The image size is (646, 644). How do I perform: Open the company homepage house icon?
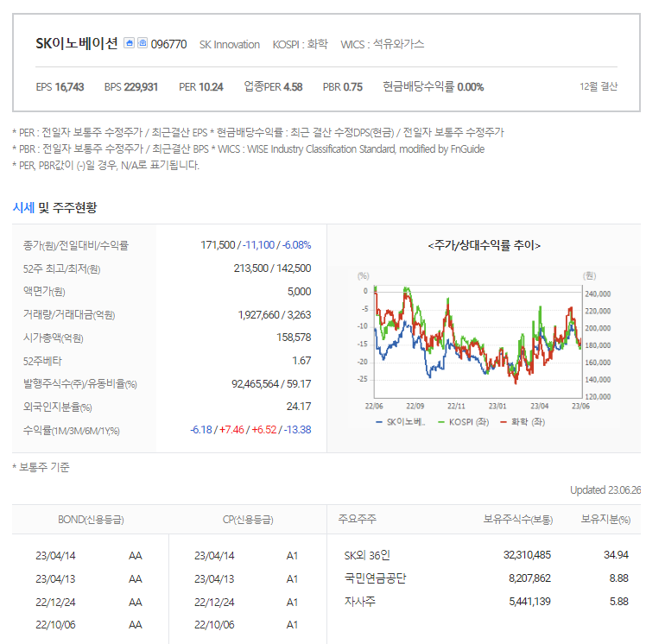click(x=130, y=43)
